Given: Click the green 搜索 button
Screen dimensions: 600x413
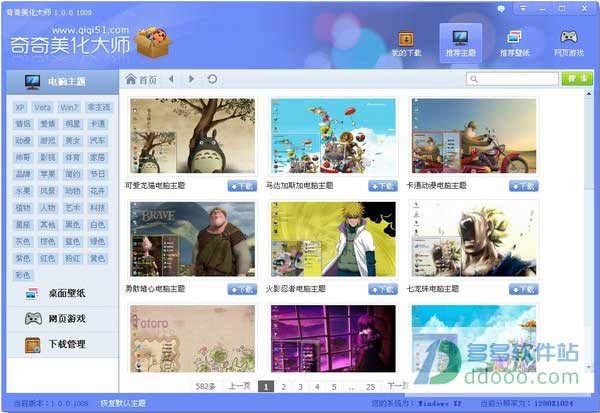Looking at the screenshot, I should click(577, 79).
